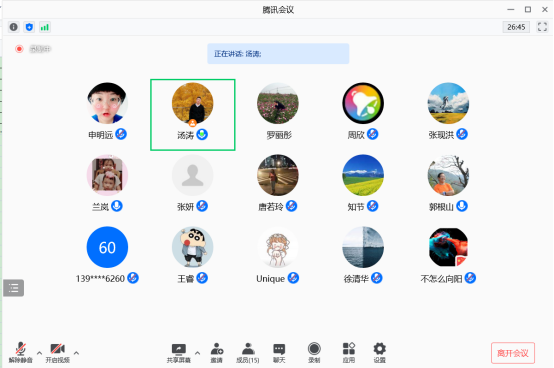Select 王睿's cartoon avatar
554x368 pixels.
(193, 247)
